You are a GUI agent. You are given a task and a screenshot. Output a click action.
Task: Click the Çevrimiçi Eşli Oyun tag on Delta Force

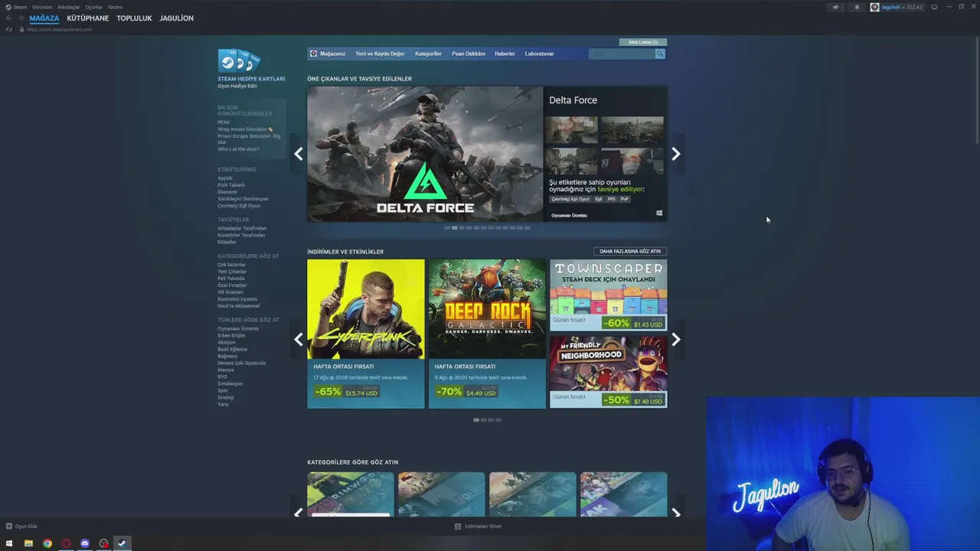coord(570,199)
